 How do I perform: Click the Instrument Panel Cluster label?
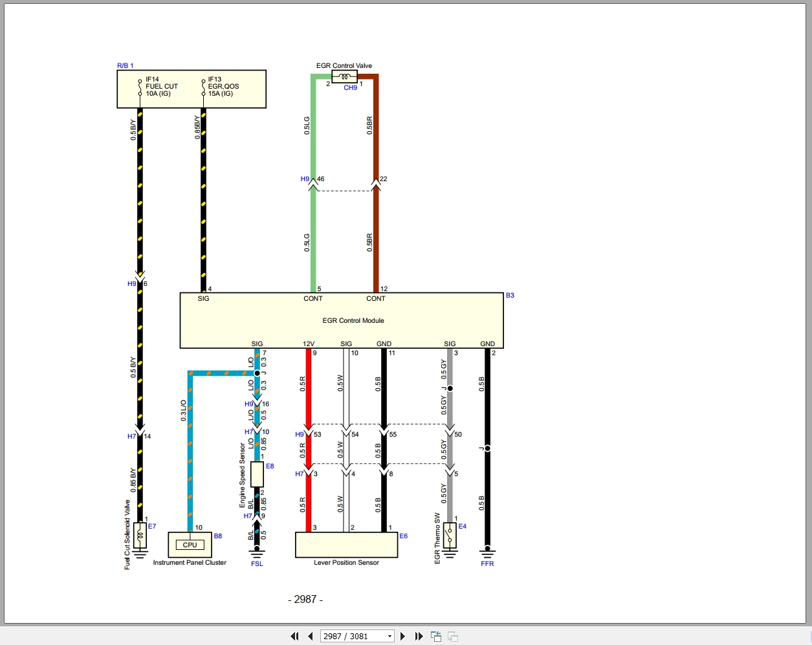[190, 562]
